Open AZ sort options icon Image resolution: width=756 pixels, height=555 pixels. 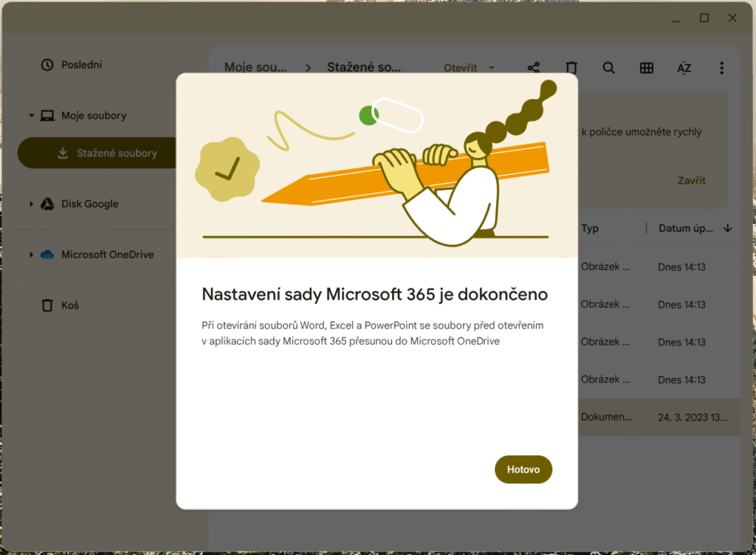[684, 68]
